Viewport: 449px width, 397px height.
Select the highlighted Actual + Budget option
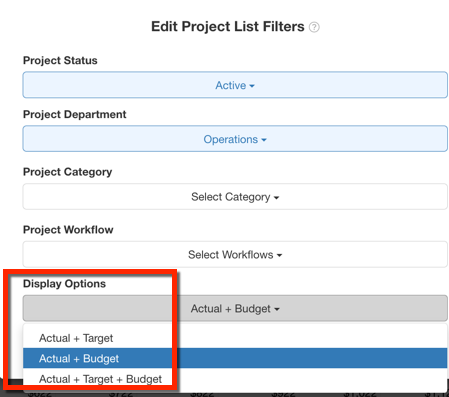point(235,358)
